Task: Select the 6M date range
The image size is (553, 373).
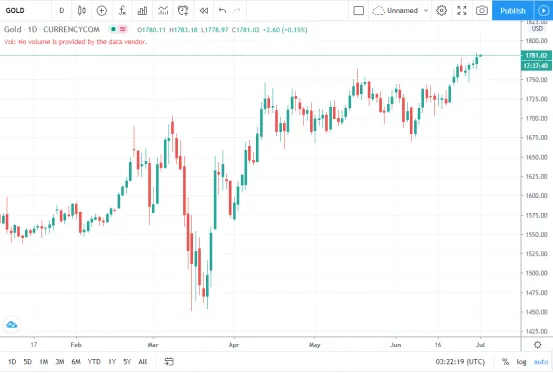Action: (x=76, y=362)
